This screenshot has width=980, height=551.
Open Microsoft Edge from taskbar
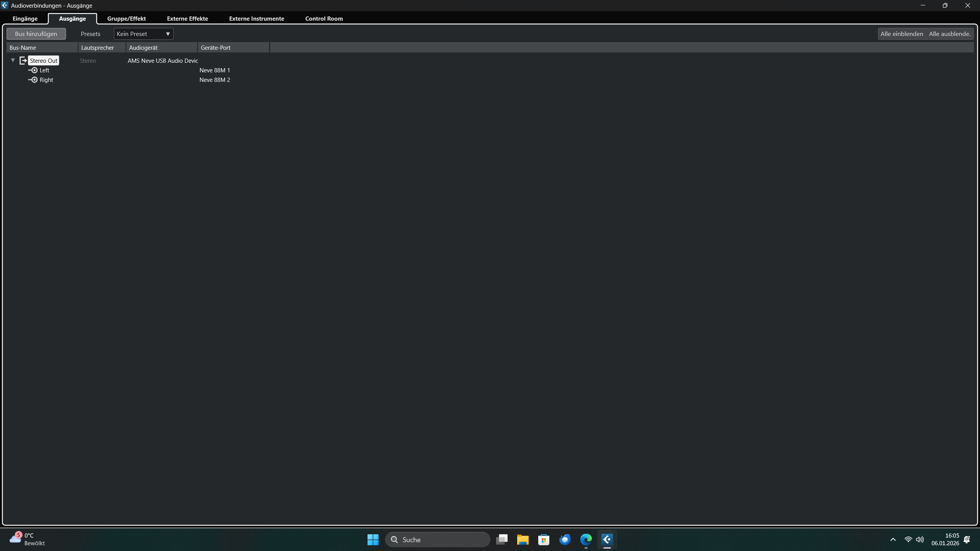coord(586,540)
